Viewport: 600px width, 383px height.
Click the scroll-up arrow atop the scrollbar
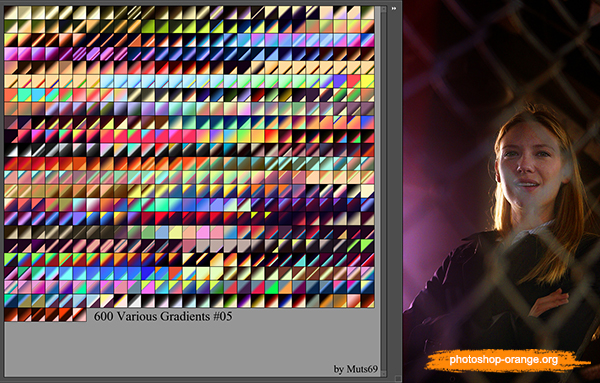(x=383, y=8)
